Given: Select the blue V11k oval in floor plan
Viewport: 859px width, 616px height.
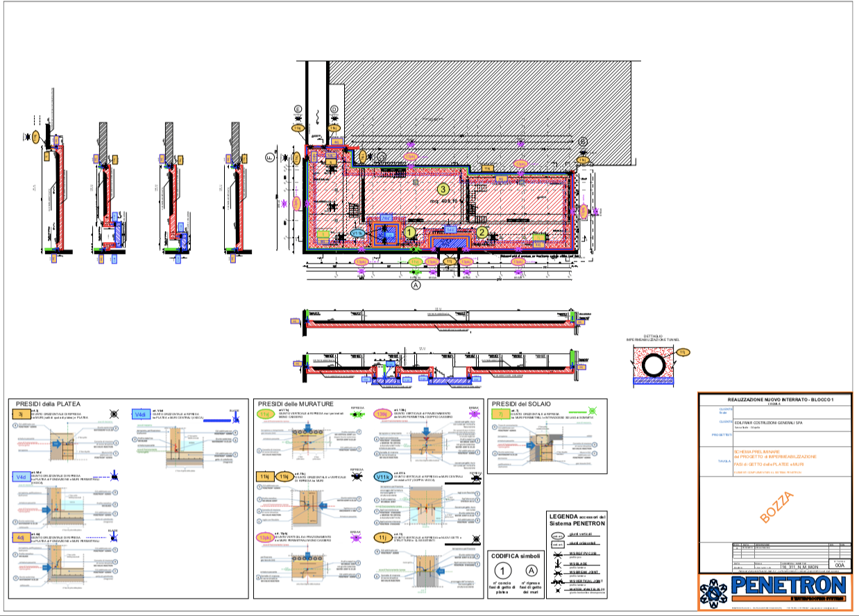Looking at the screenshot, I should (x=358, y=233).
